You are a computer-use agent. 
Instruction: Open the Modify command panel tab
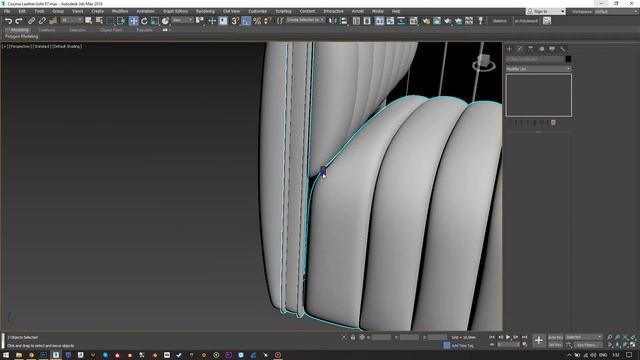(520, 49)
